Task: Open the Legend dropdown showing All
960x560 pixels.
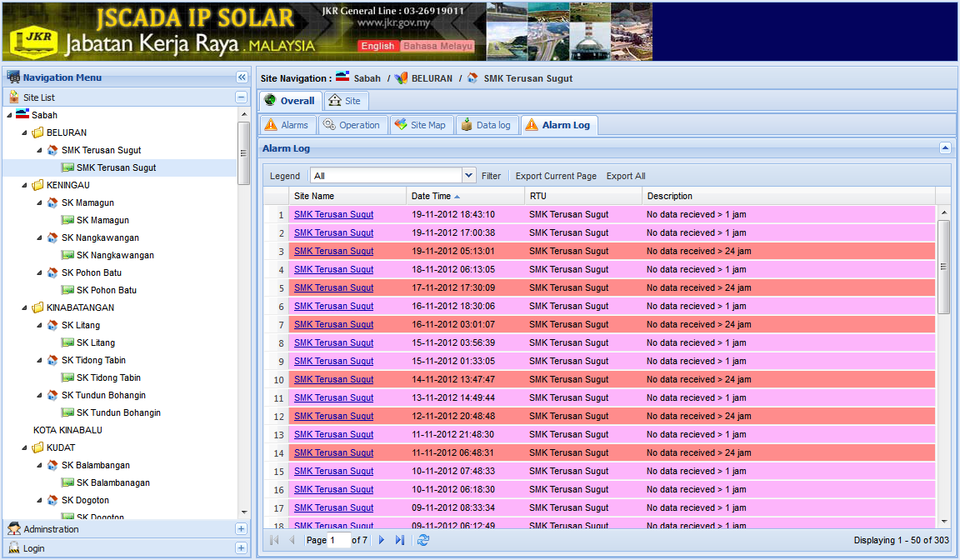Action: click(468, 176)
